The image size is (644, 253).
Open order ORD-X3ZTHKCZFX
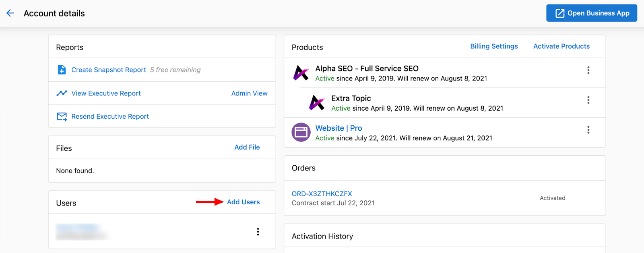click(322, 194)
